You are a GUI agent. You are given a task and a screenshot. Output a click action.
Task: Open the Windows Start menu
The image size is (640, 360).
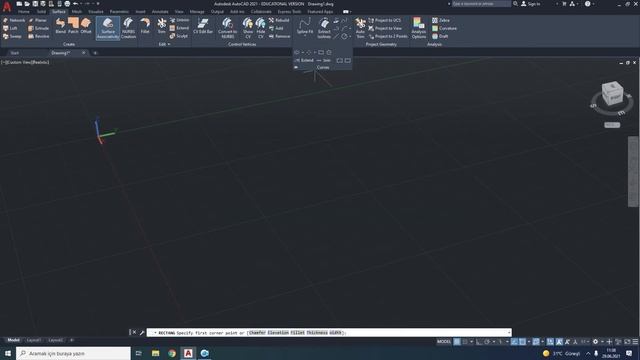7,353
